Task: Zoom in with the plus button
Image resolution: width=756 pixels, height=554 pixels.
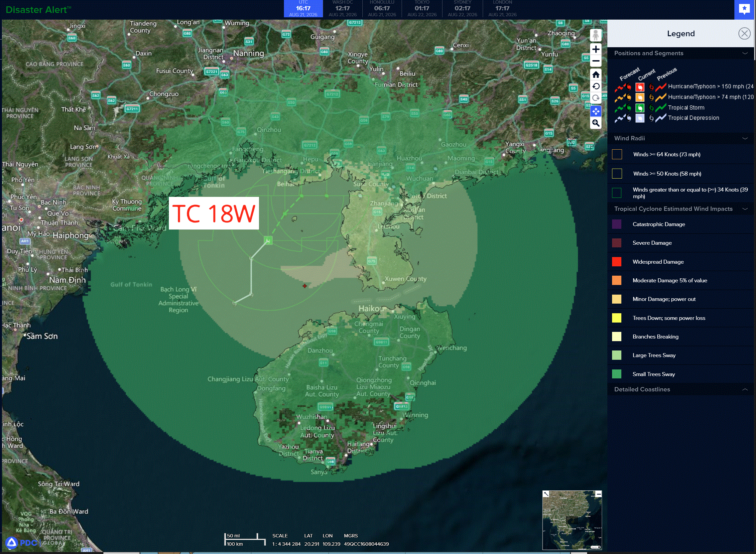Action: 595,50
